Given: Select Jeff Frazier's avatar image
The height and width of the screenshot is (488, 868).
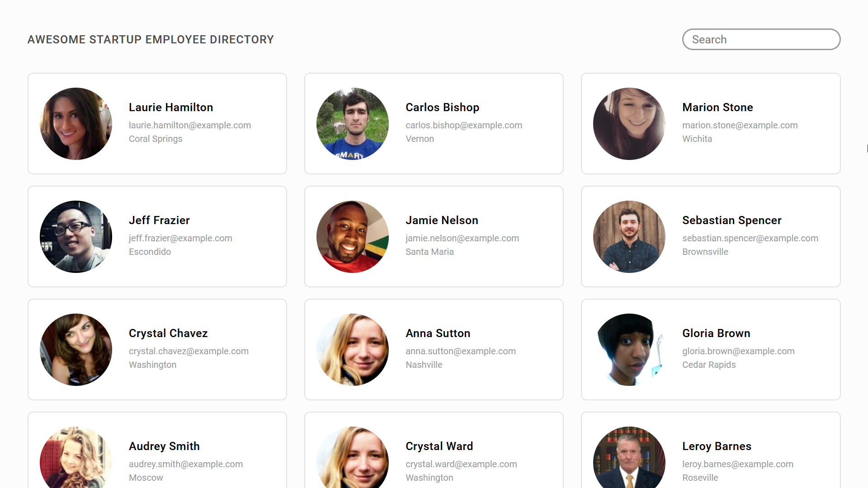Looking at the screenshot, I should point(76,237).
